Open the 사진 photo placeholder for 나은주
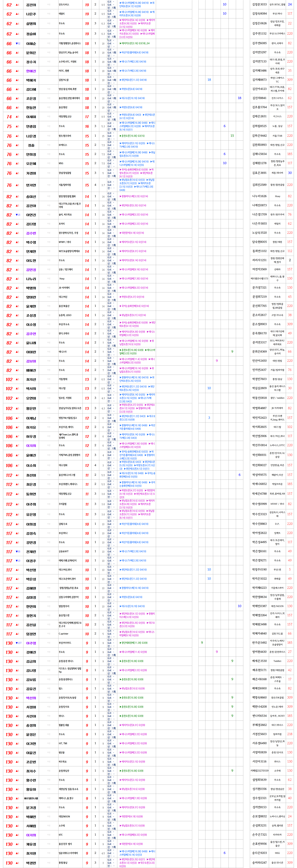The image size is (297, 868). tap(49, 14)
